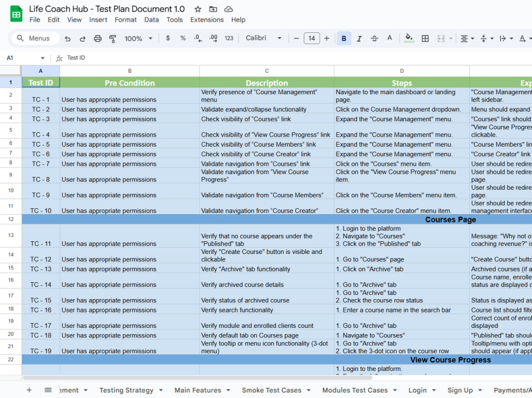Click the font size field showing 14

[x=311, y=38]
